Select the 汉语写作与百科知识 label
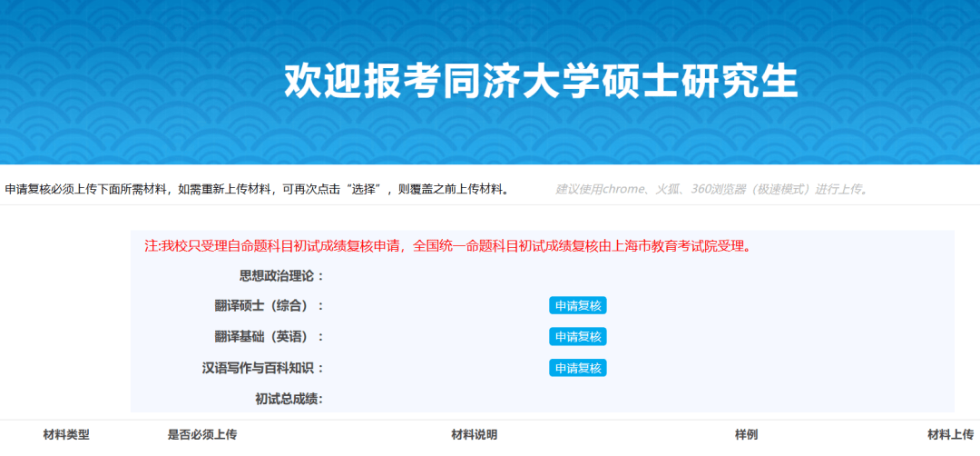 [263, 368]
